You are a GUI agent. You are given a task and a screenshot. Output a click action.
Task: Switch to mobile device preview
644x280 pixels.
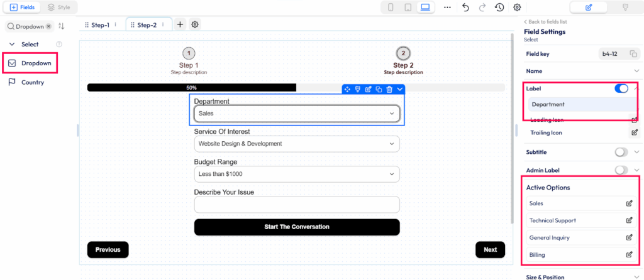coord(391,8)
